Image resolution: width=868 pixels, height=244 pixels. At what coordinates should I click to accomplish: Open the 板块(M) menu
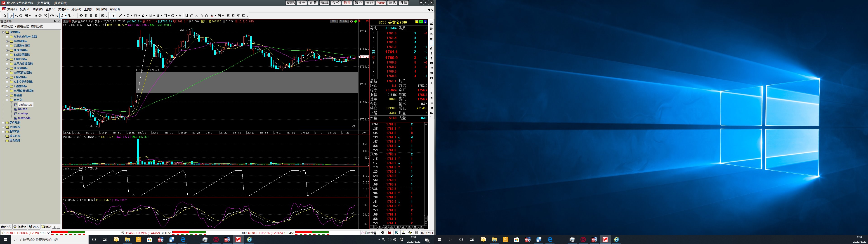[x=25, y=9]
